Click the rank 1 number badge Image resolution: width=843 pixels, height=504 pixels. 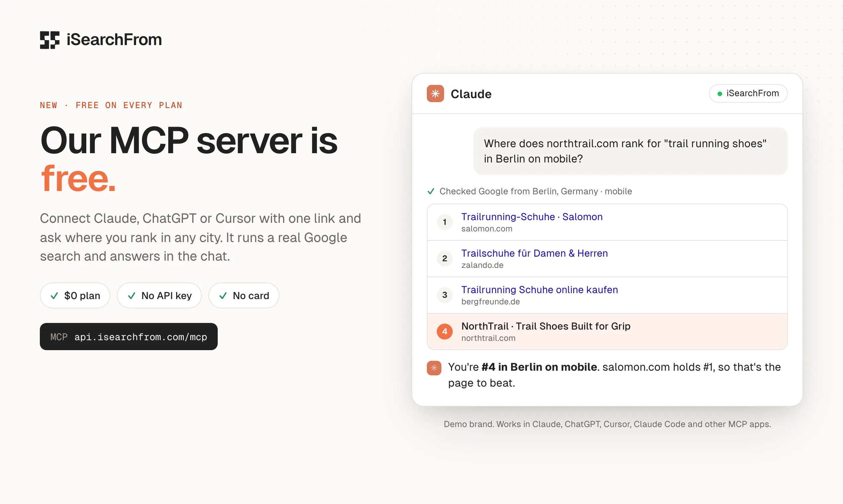coord(445,222)
